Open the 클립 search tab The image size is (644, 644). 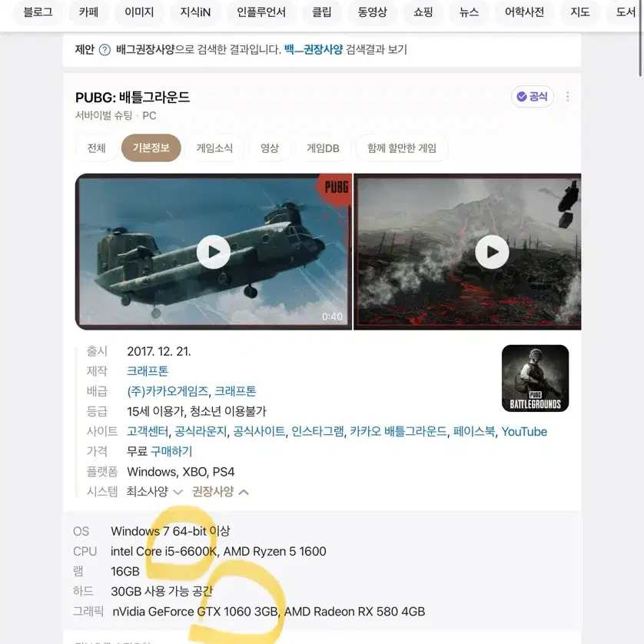coord(321,12)
